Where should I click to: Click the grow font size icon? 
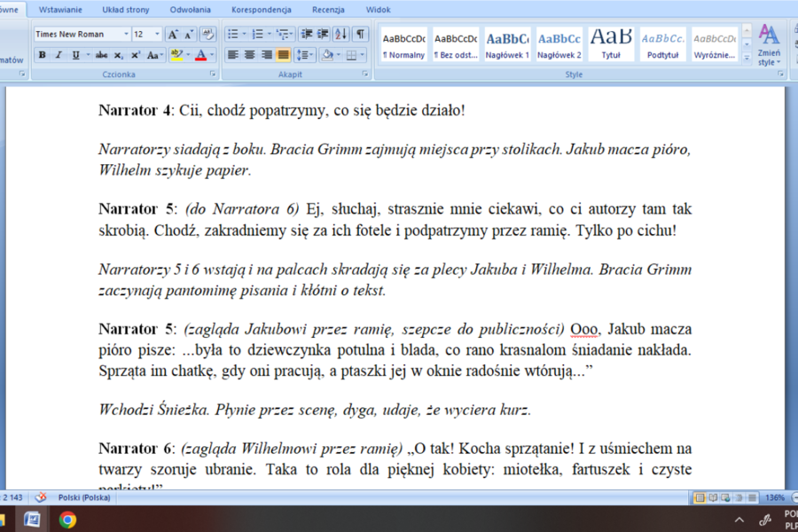click(x=173, y=35)
